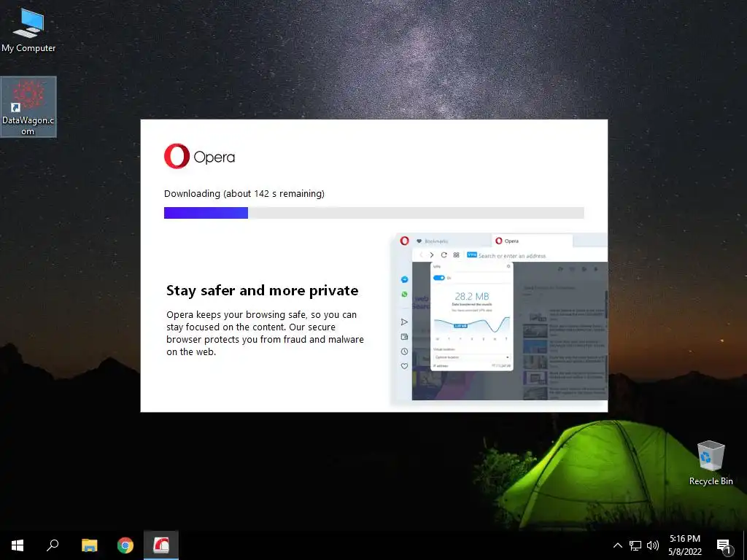The width and height of the screenshot is (747, 560).
Task: Open the notification center icon
Action: 724,545
